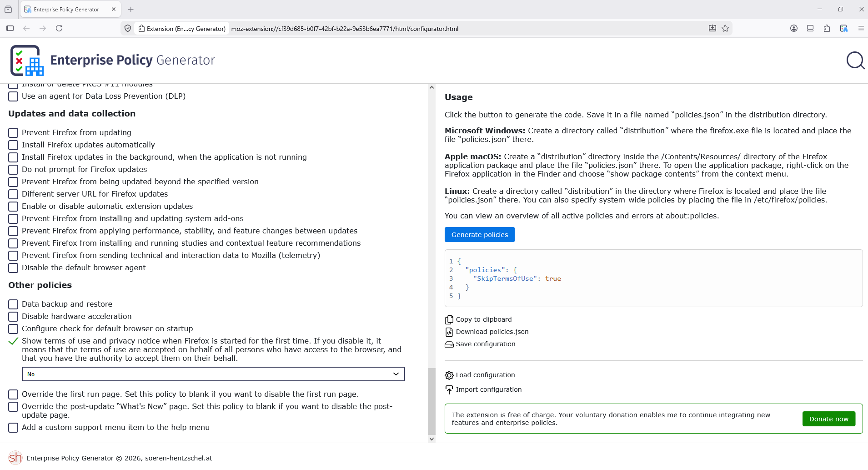Viewport: 868px width, 470px height.
Task: Open the Firefox extensions icon
Action: 827,28
